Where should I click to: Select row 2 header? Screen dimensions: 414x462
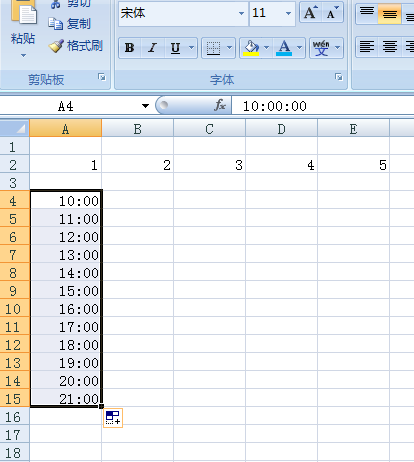point(15,164)
